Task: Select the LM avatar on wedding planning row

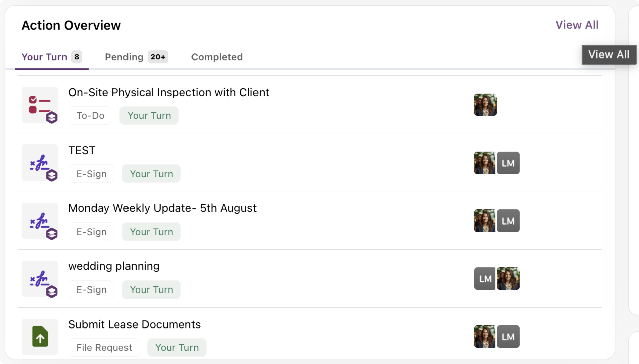Action: 485,279
